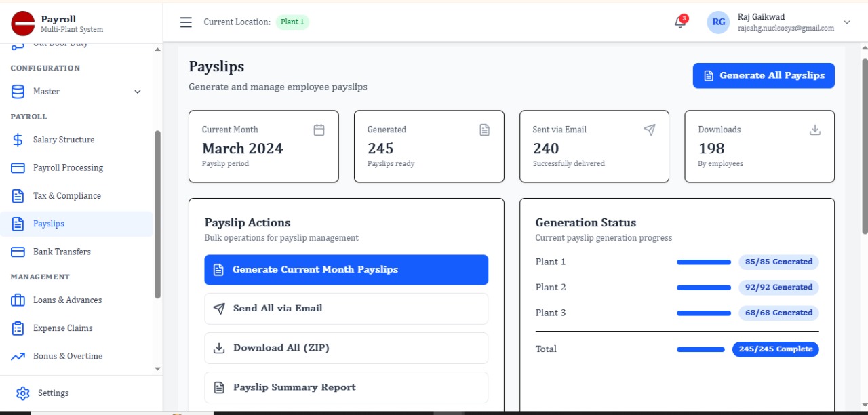Click the calendar icon in Current Month card
The height and width of the screenshot is (415, 868).
click(319, 130)
